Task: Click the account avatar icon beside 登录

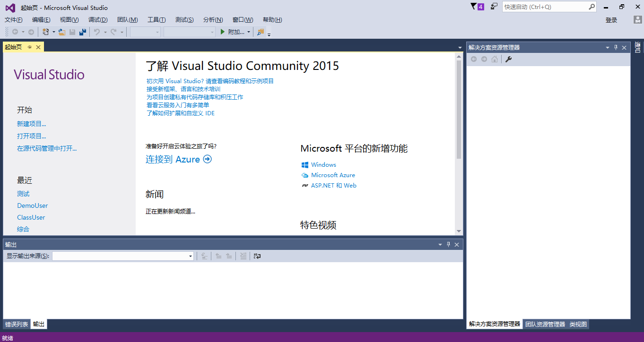Action: (x=638, y=20)
